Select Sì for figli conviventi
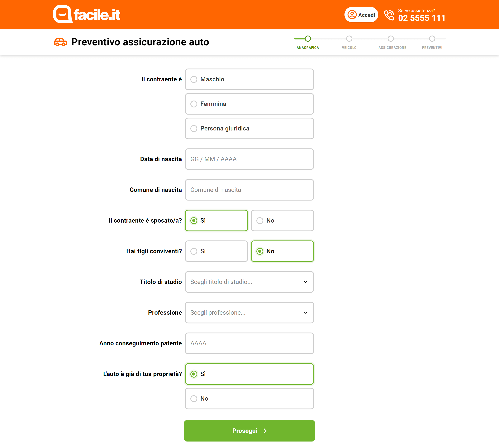 point(216,251)
